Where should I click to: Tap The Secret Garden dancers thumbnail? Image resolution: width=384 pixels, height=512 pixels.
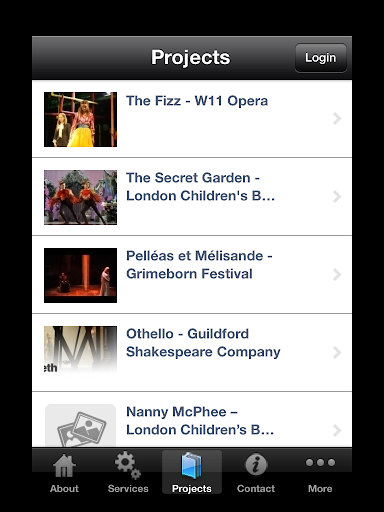coord(80,197)
